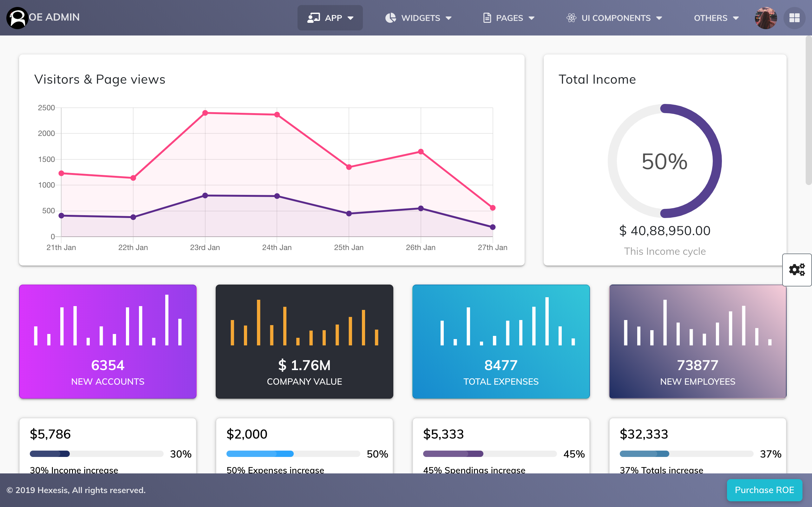Select the UI COMPONENTS atom icon
Screen dimensions: 812x507
[x=572, y=17]
